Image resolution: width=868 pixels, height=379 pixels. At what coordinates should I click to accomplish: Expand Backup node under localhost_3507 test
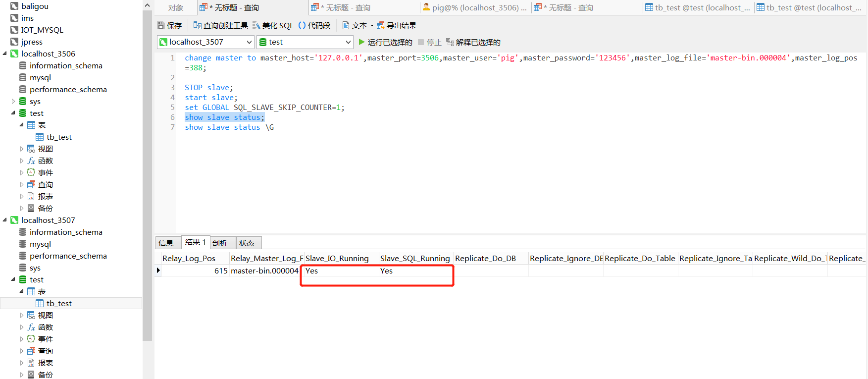pos(22,375)
